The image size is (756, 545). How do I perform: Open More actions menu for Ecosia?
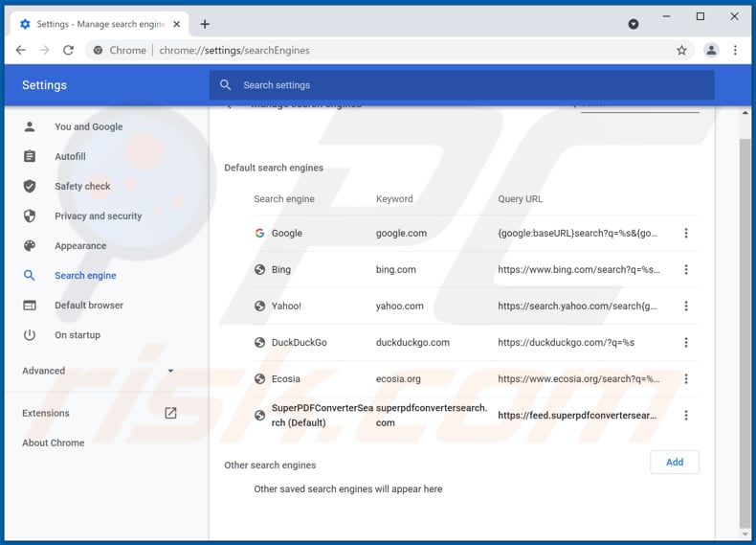click(686, 379)
